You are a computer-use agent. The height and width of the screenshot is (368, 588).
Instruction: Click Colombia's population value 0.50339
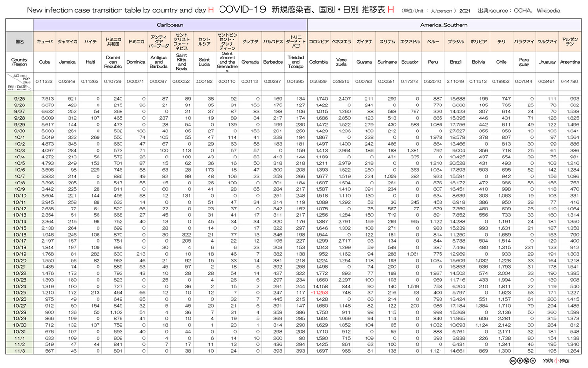pos(318,81)
